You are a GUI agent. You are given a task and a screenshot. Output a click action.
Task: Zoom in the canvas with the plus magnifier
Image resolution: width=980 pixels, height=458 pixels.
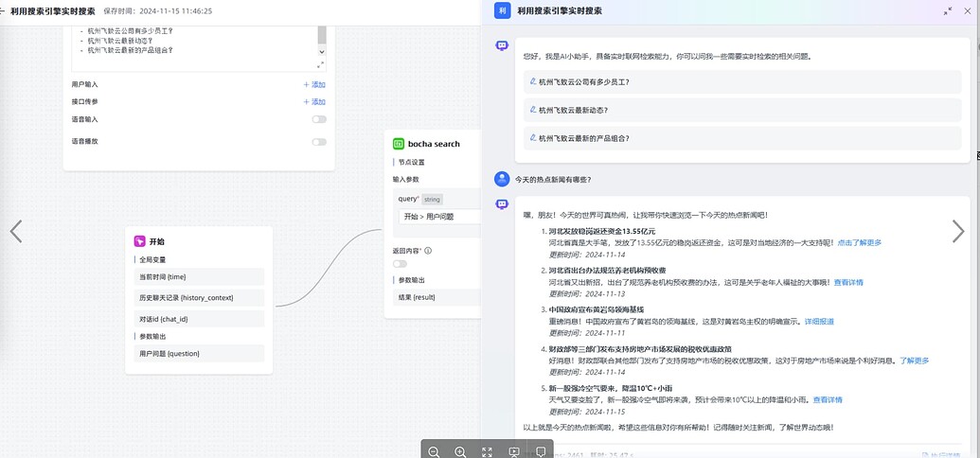(460, 451)
